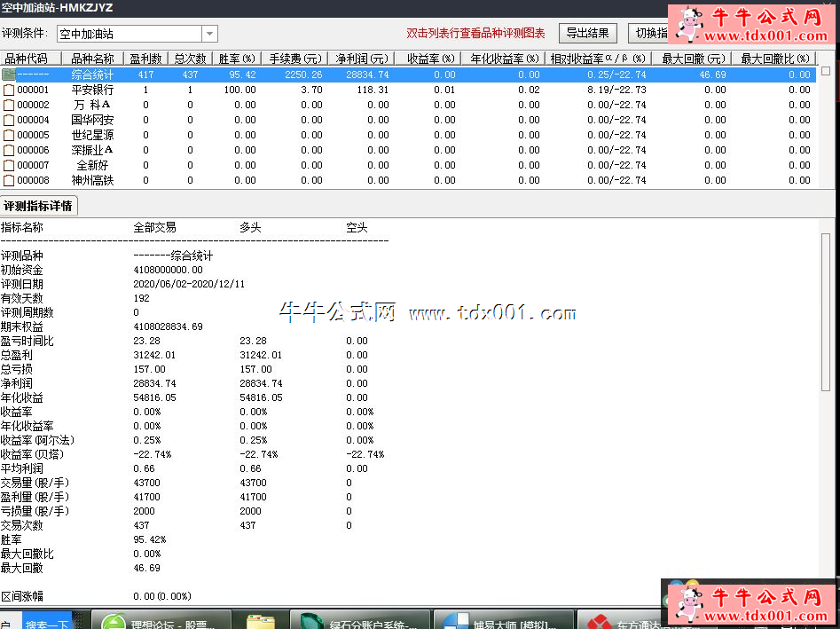Click the document icon beside 000005 世纪星源
The width and height of the screenshot is (840, 629).
point(9,135)
